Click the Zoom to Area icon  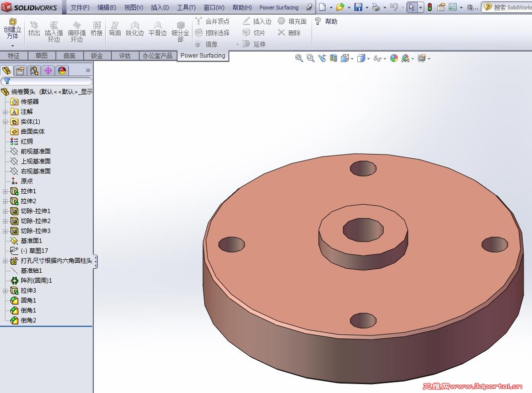pos(311,59)
